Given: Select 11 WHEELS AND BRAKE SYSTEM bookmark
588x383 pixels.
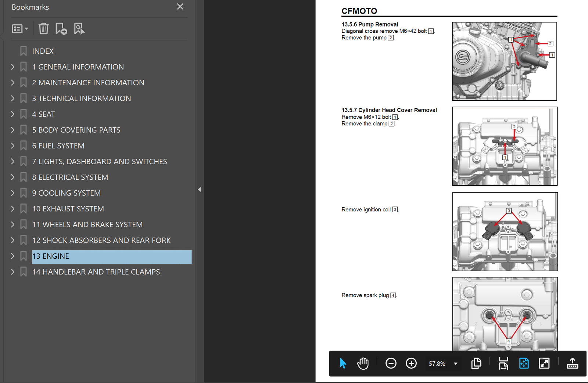Looking at the screenshot, I should (87, 225).
